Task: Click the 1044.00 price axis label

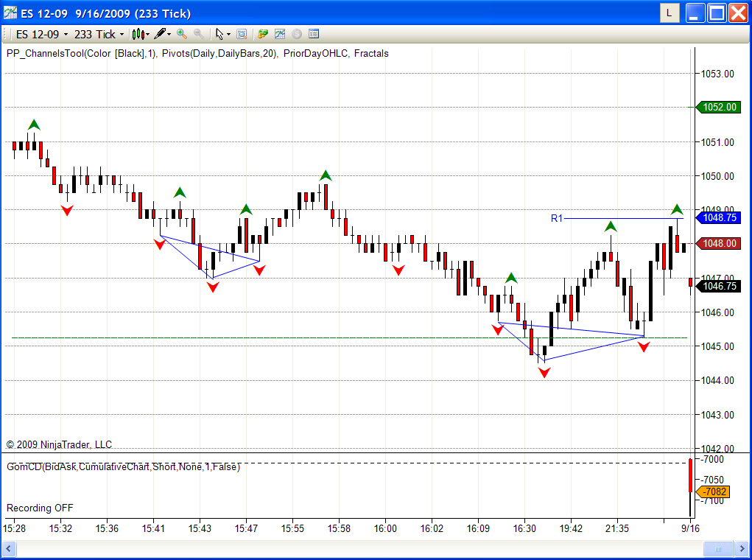Action: (717, 380)
